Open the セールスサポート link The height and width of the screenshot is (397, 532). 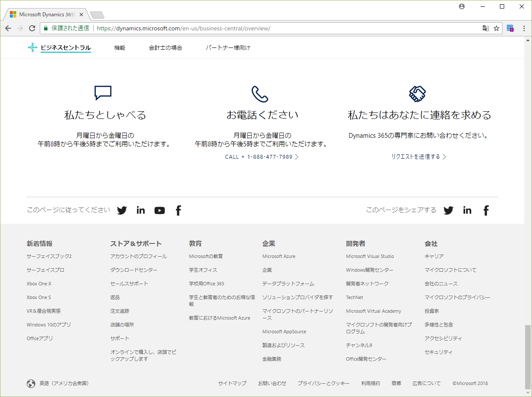(x=129, y=284)
